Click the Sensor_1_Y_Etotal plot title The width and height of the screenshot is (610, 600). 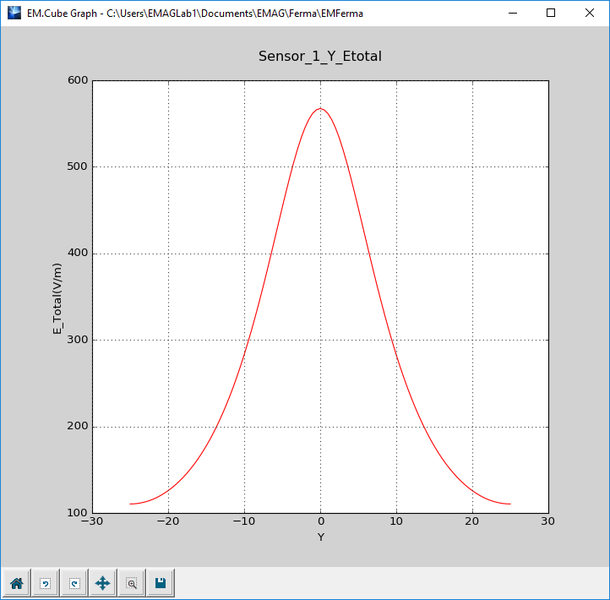click(x=319, y=56)
